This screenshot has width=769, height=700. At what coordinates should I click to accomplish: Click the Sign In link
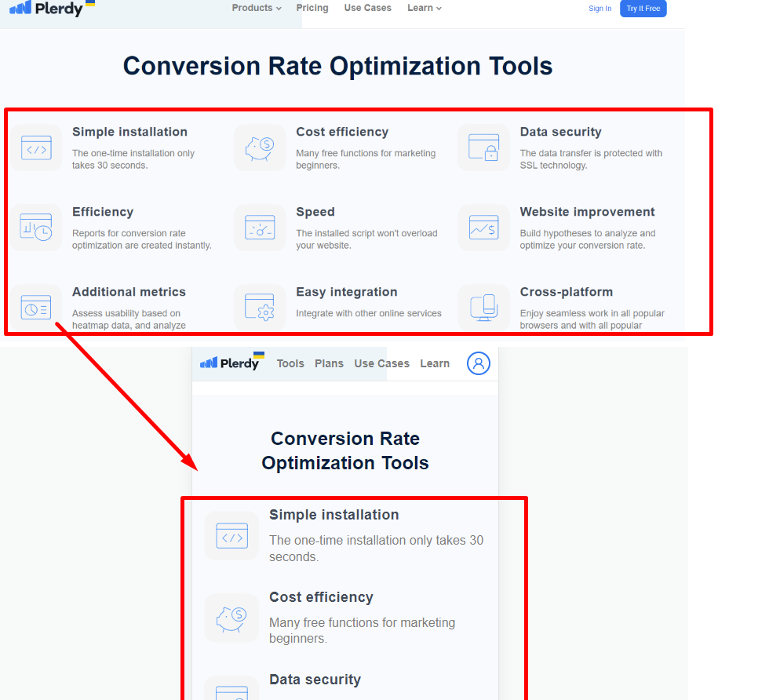600,8
